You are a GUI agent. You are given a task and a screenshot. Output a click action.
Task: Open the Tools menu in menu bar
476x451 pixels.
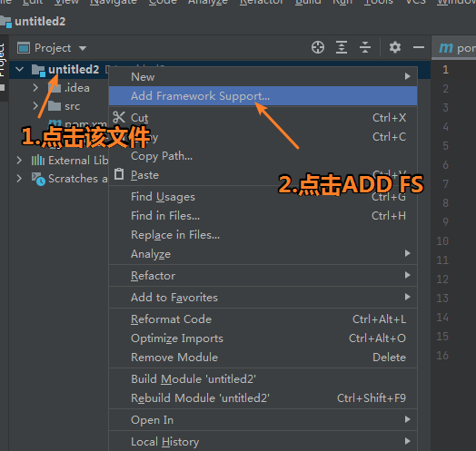coord(379,2)
